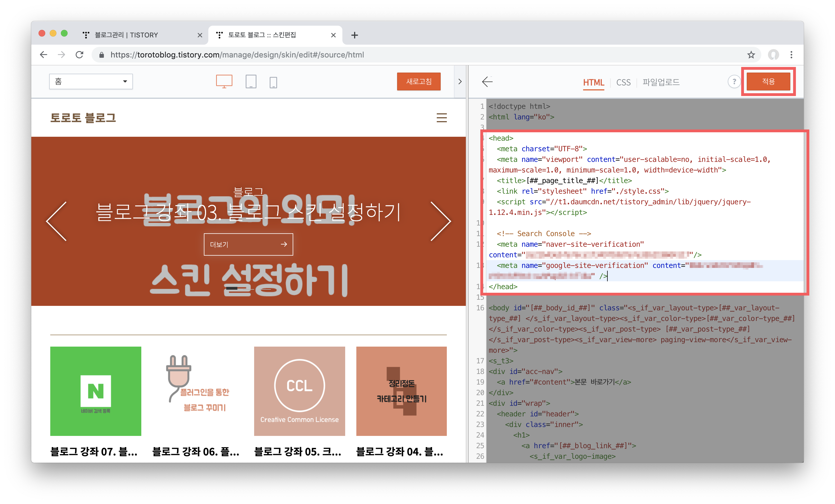Bookmark this page with the star icon
Viewport: 835px width, 504px height.
(751, 54)
